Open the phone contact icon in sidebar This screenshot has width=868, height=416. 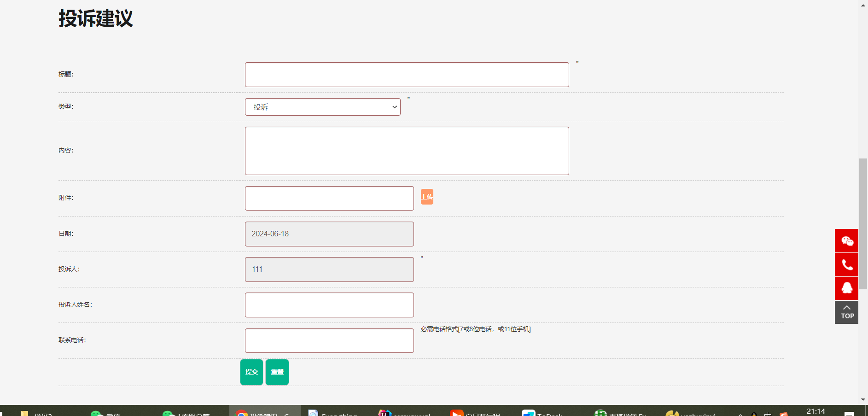pos(846,264)
